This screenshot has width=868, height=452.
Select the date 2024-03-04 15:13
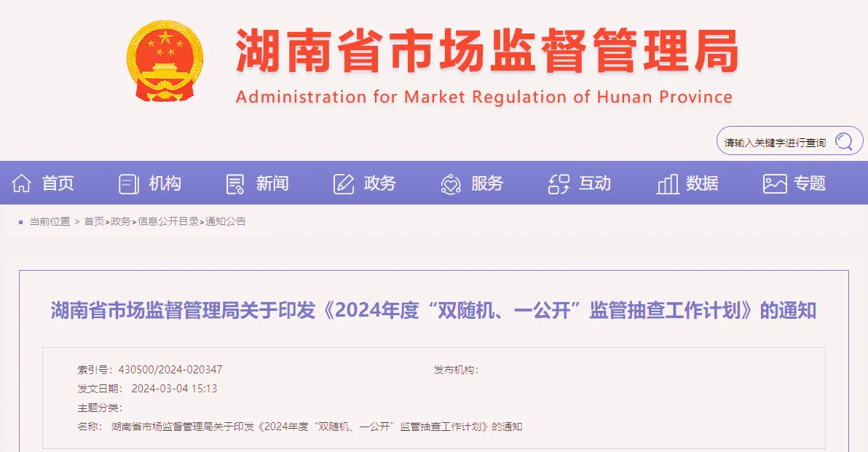[174, 389]
